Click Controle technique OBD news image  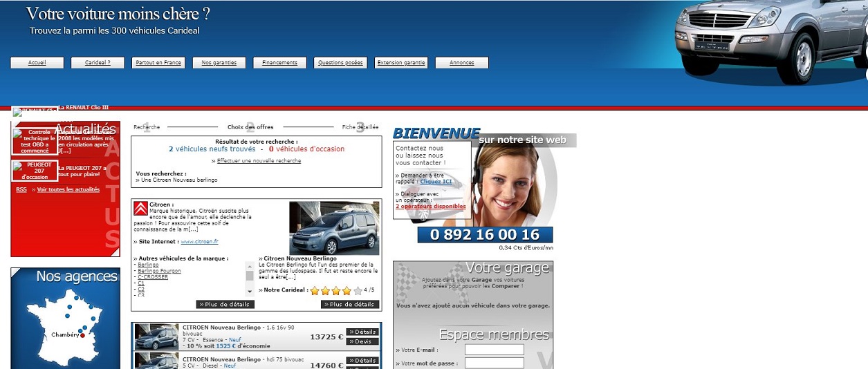(x=35, y=142)
